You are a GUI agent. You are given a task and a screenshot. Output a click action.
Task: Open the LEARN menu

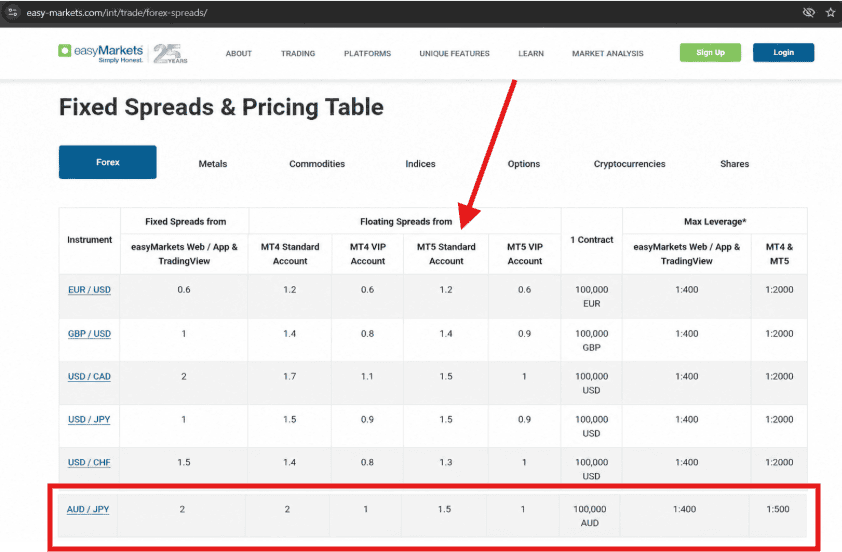(x=531, y=53)
